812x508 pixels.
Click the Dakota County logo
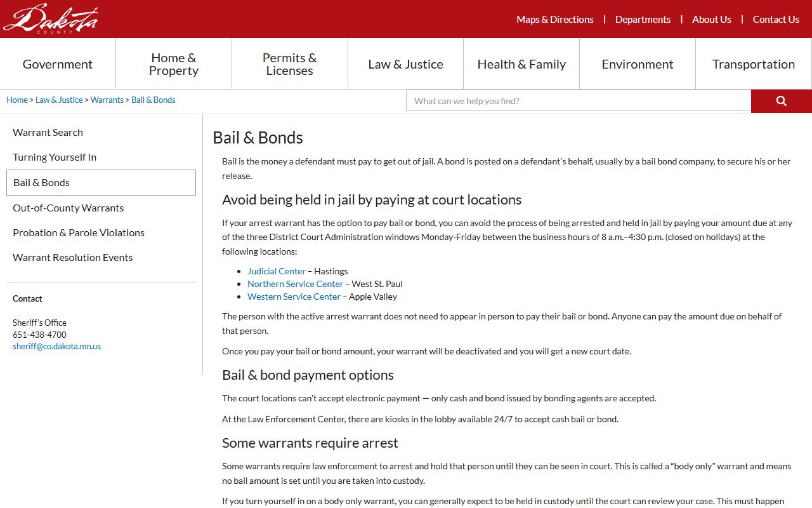pyautogui.click(x=51, y=18)
